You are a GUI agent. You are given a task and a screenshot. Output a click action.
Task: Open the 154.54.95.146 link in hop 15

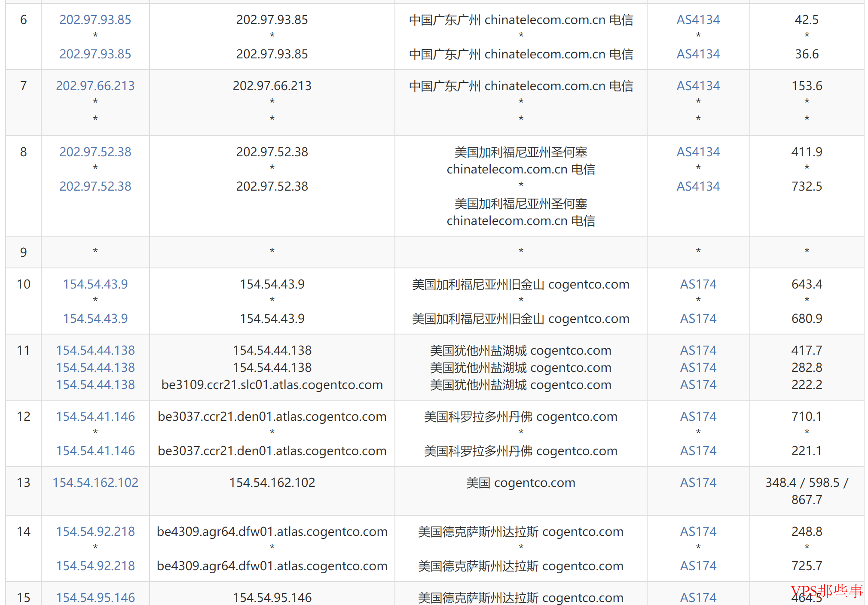click(95, 597)
